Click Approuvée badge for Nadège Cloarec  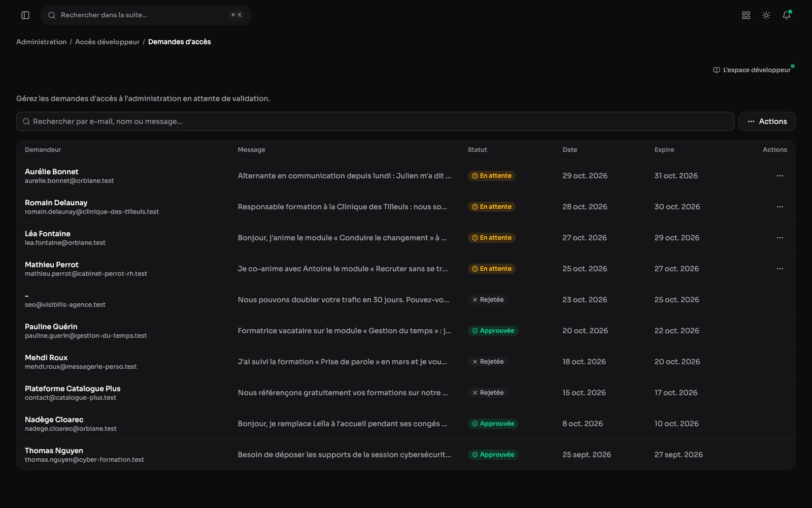coord(493,424)
